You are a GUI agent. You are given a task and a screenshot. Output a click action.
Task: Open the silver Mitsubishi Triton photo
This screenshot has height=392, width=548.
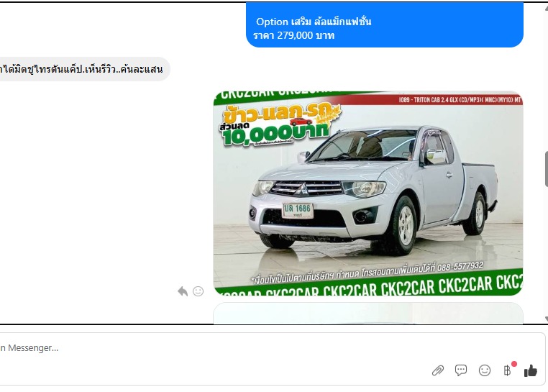tap(368, 193)
